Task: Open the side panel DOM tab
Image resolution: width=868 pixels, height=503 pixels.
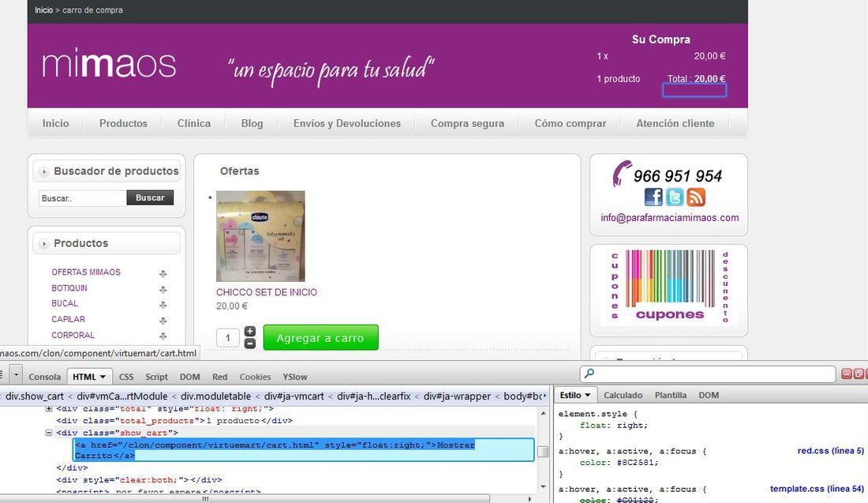Action: tap(709, 395)
